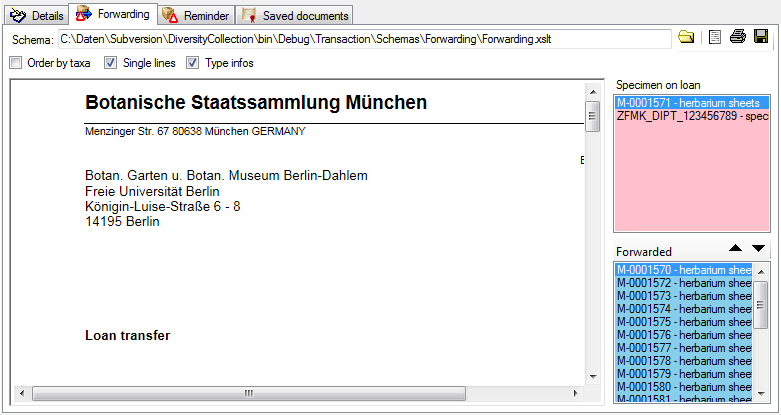Click document vertical scrollbar down arrow
The height and width of the screenshot is (415, 781).
593,377
